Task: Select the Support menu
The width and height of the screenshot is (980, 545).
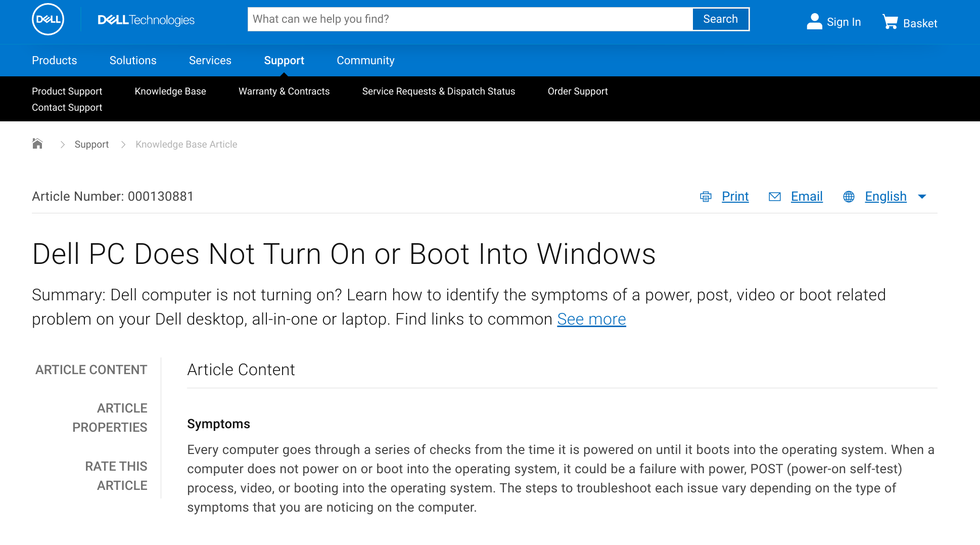Action: click(x=284, y=60)
